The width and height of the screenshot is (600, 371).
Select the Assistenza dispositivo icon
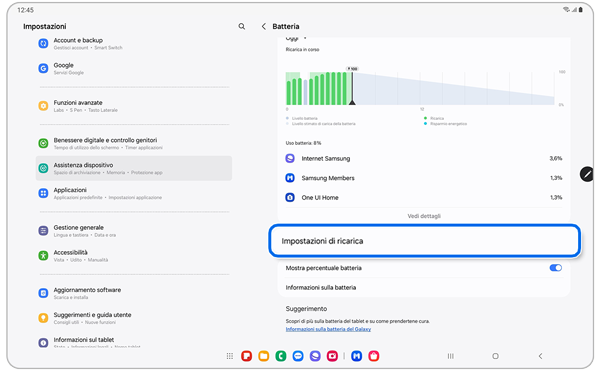point(43,168)
